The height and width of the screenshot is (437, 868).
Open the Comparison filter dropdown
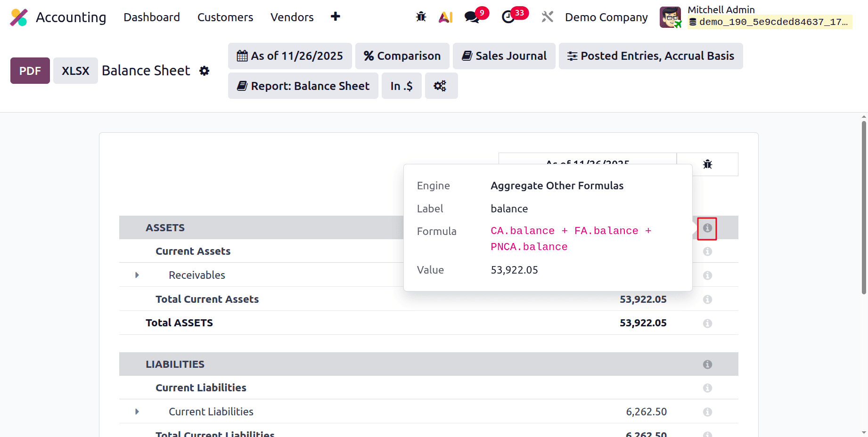point(402,56)
